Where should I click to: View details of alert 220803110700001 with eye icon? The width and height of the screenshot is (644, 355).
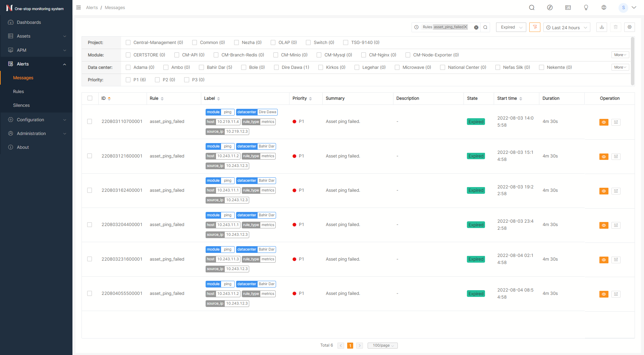(x=604, y=122)
